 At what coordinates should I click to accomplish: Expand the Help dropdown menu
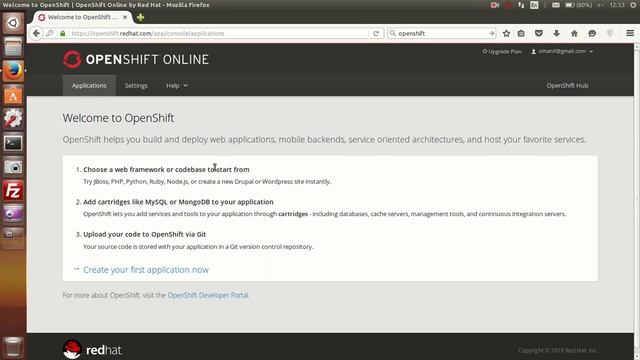coord(177,85)
